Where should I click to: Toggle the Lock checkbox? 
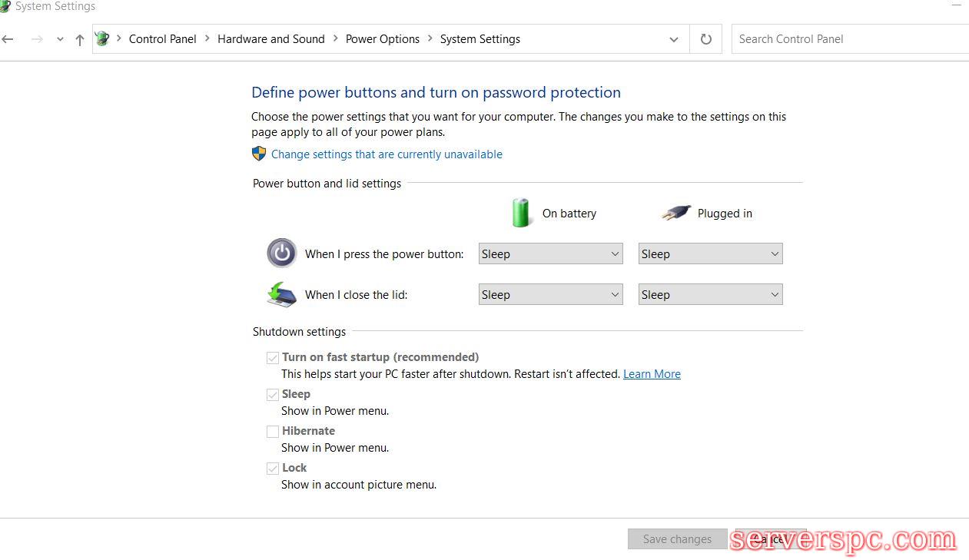point(273,469)
